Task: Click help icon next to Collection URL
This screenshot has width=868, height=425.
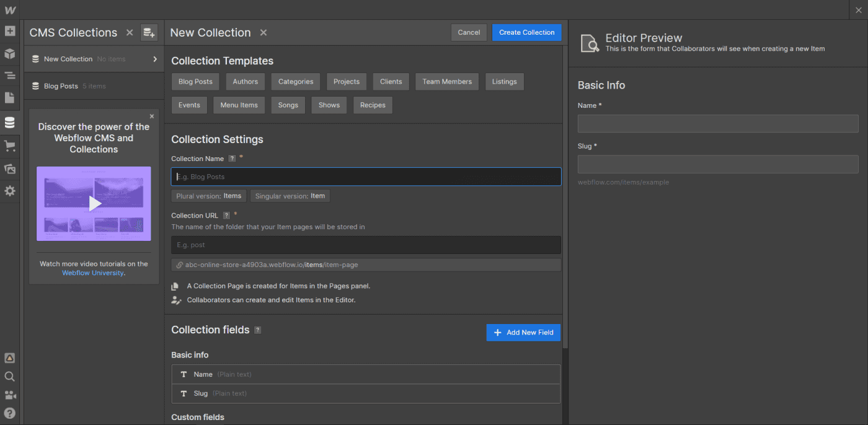Action: (x=226, y=216)
